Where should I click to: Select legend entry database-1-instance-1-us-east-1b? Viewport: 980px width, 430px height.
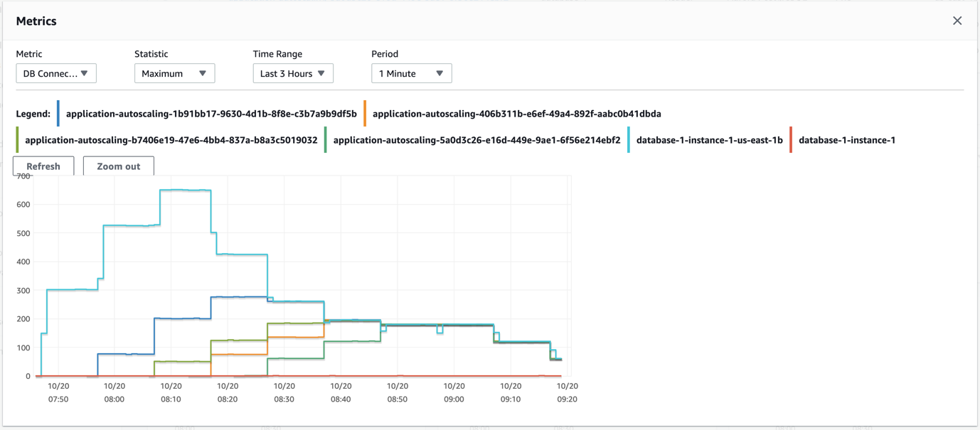pos(710,140)
